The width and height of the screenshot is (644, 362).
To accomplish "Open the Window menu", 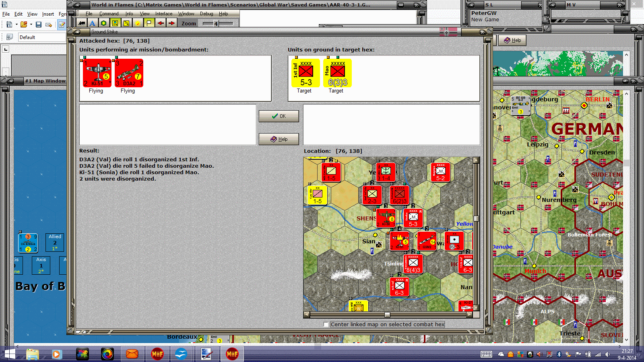I will 186,14.
